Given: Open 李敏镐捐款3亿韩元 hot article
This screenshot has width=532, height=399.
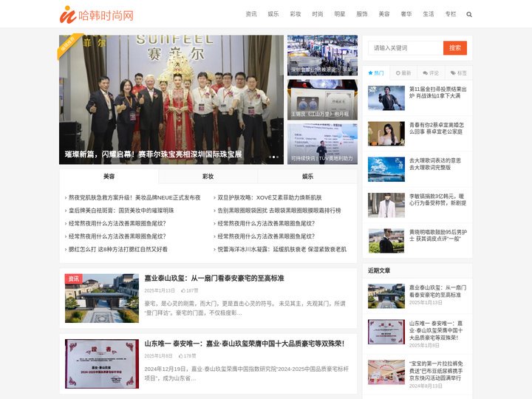Looking at the screenshot, I should [437, 199].
